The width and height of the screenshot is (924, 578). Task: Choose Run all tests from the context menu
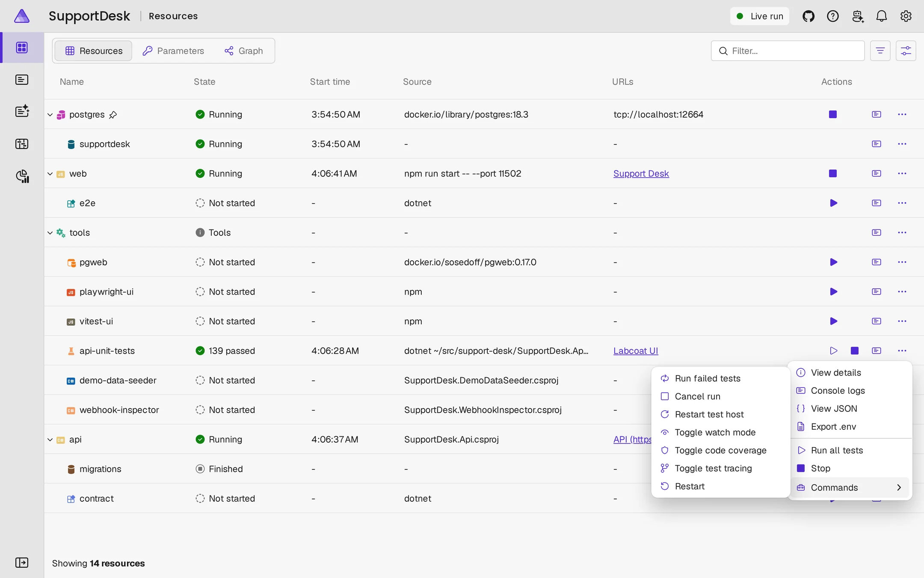851,450
